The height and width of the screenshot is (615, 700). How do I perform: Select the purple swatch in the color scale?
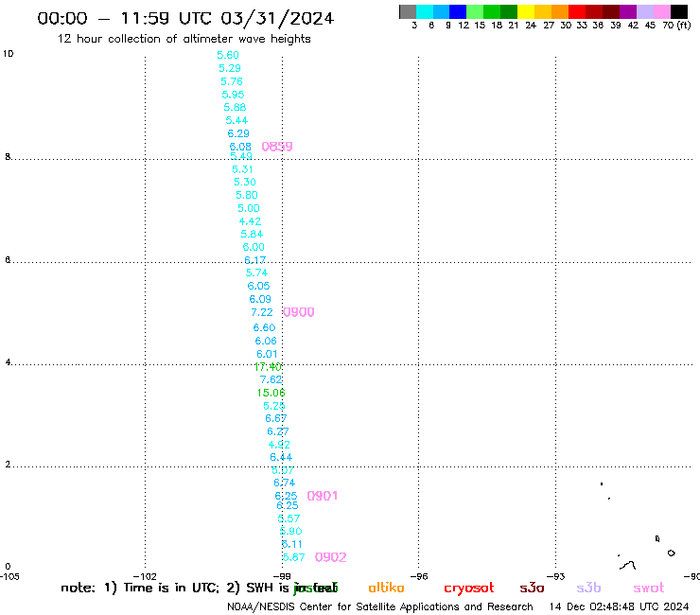[628, 11]
